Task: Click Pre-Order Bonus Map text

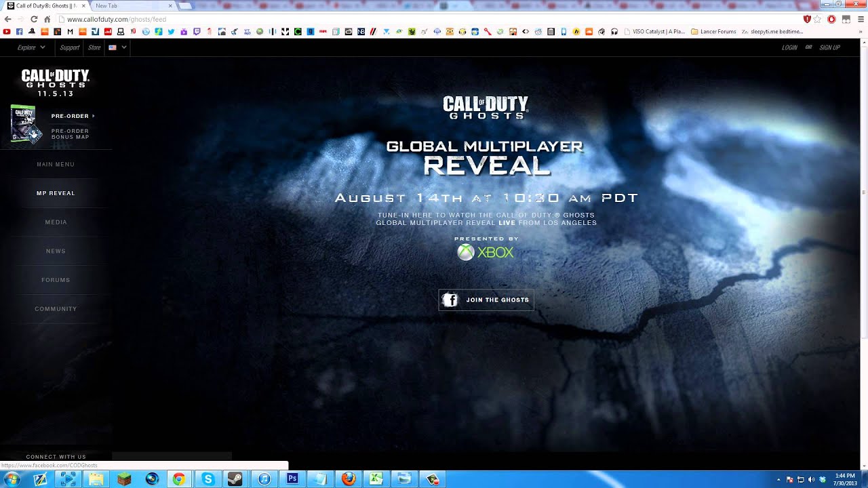Action: click(70, 134)
